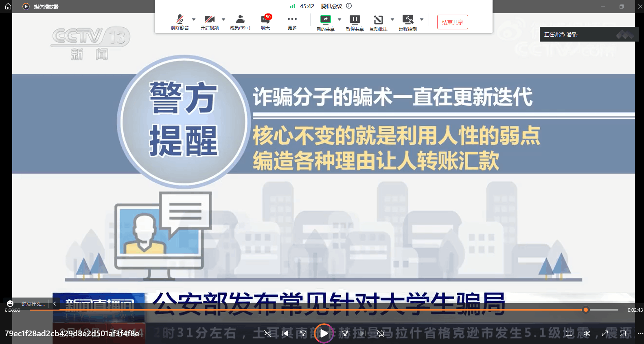
Task: Toggle repeat loop icon
Action: [381, 333]
